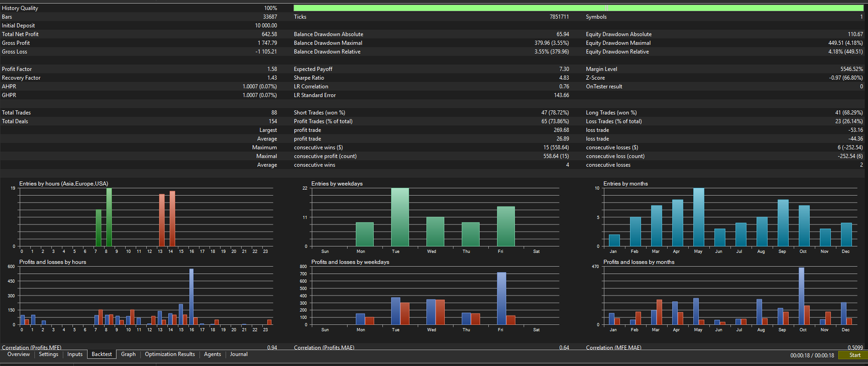Click the largest loss trade value -53.16
The image size is (868, 366).
[x=856, y=130]
